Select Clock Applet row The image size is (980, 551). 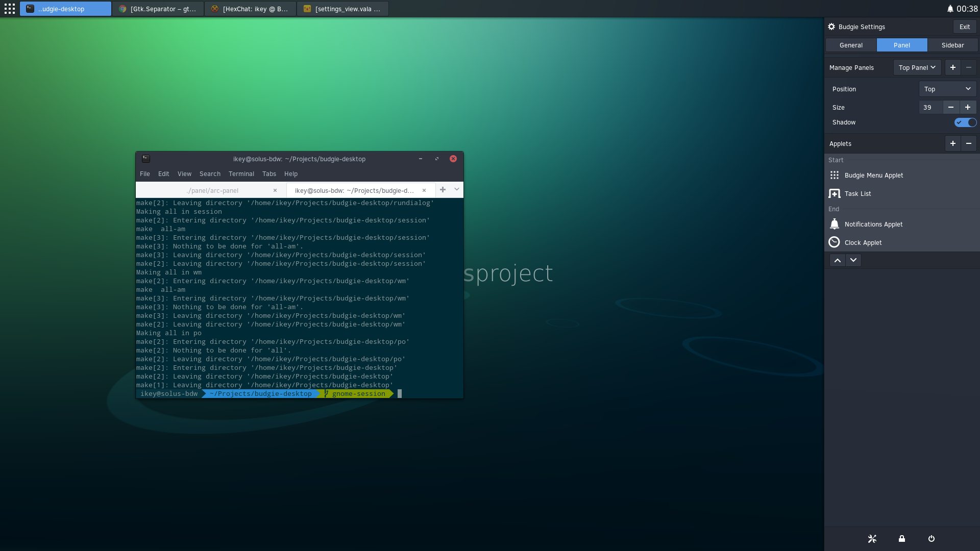902,242
